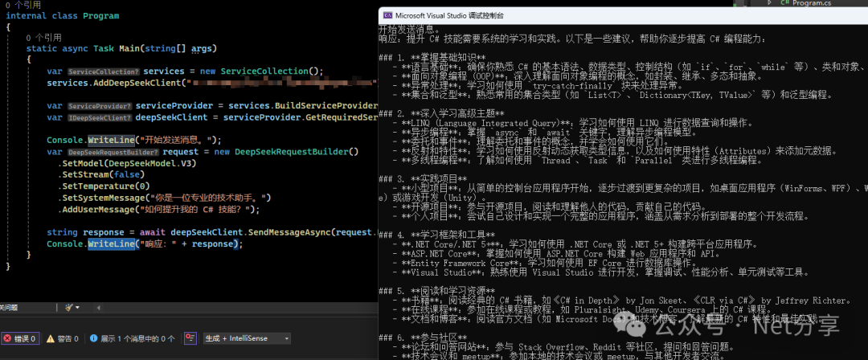Click console heading 4. 学习框架和工具
The height and width of the screenshot is (360, 868).
click(436, 235)
